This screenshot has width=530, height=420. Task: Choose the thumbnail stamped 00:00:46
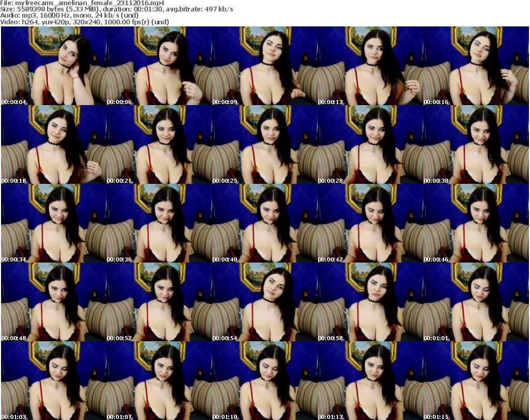476,224
